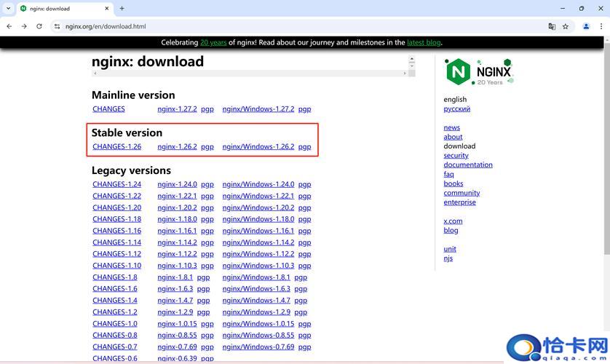The height and width of the screenshot is (364, 610).
Task: Download nginx-1.20.2
Action: pos(177,207)
